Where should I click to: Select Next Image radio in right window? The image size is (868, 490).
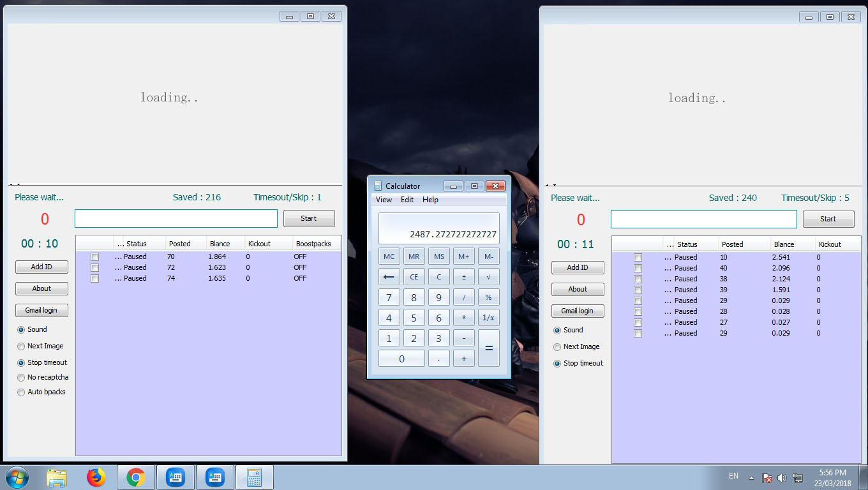[557, 346]
